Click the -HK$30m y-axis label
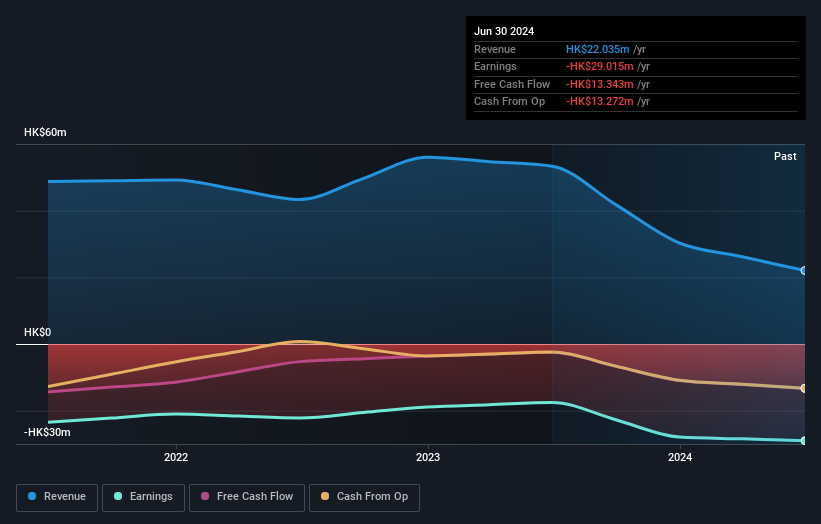821x524 pixels. (47, 432)
